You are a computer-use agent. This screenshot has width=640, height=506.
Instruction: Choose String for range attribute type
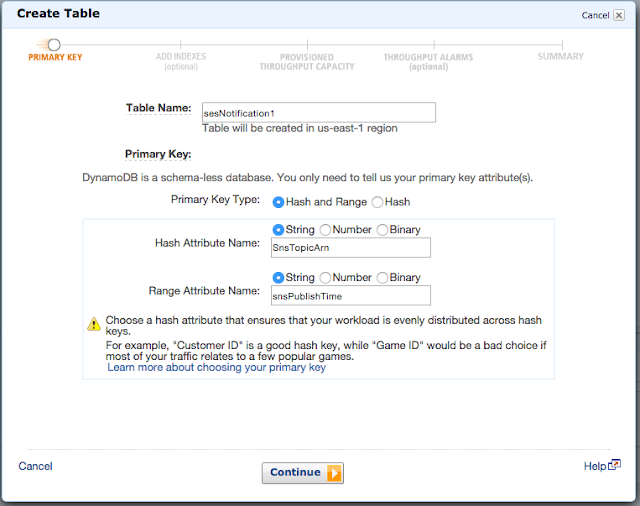(278, 278)
